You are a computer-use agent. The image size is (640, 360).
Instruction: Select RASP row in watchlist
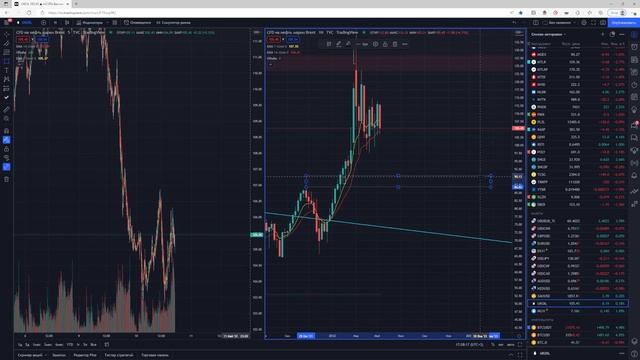point(578,130)
